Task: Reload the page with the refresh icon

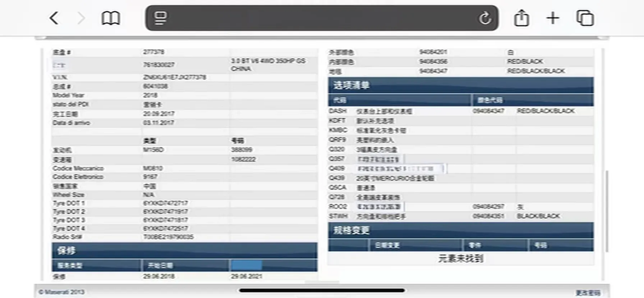Action: click(484, 18)
